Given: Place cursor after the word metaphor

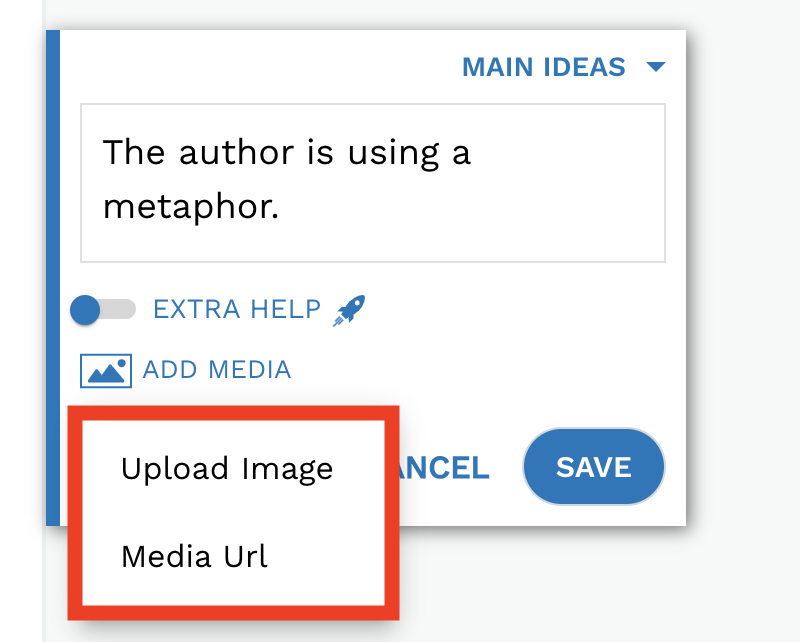Looking at the screenshot, I should point(280,207).
